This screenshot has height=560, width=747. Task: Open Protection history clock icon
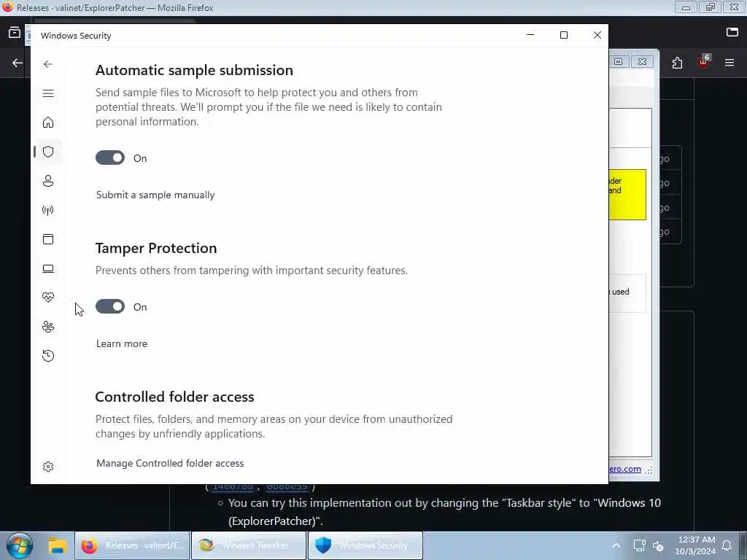(x=47, y=356)
